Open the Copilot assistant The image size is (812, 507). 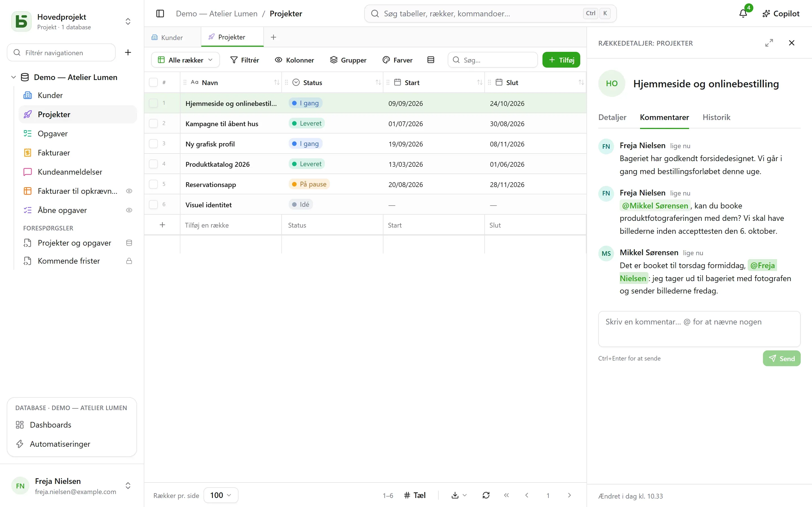tap(781, 14)
